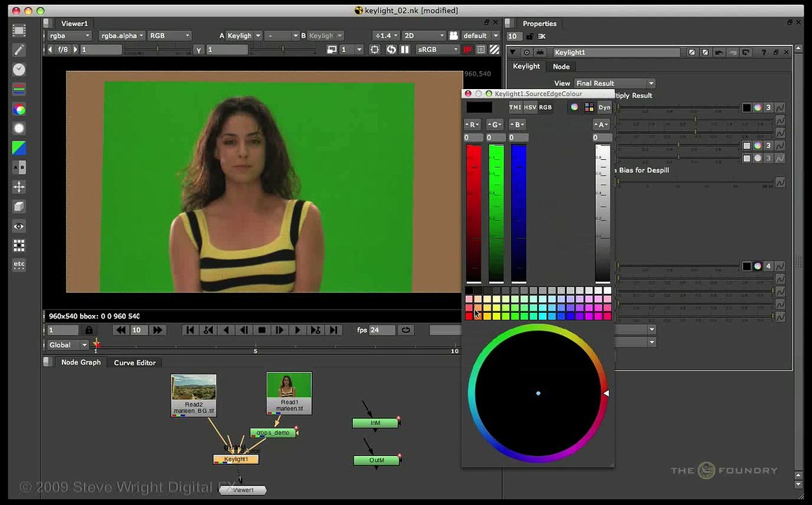
Task: Toggle the frame lock padlock icon
Action: (89, 330)
